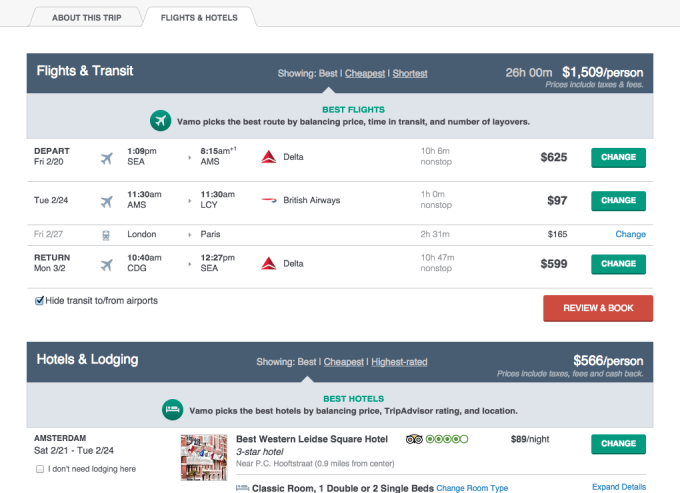Open the Best Western hotel thumbnail
Viewport: 680px width, 493px height.
pos(204,457)
